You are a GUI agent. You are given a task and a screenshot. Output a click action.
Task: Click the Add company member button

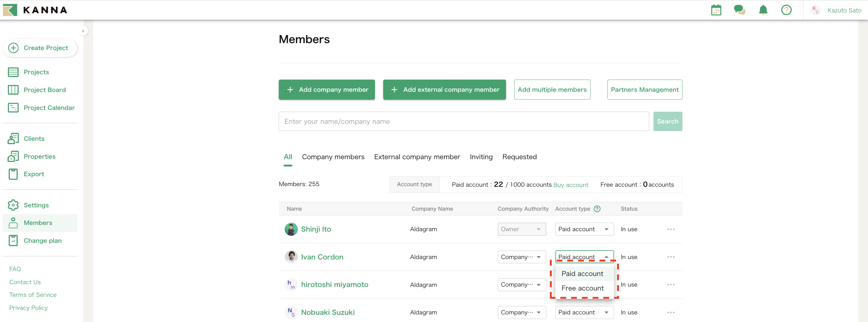click(x=327, y=90)
